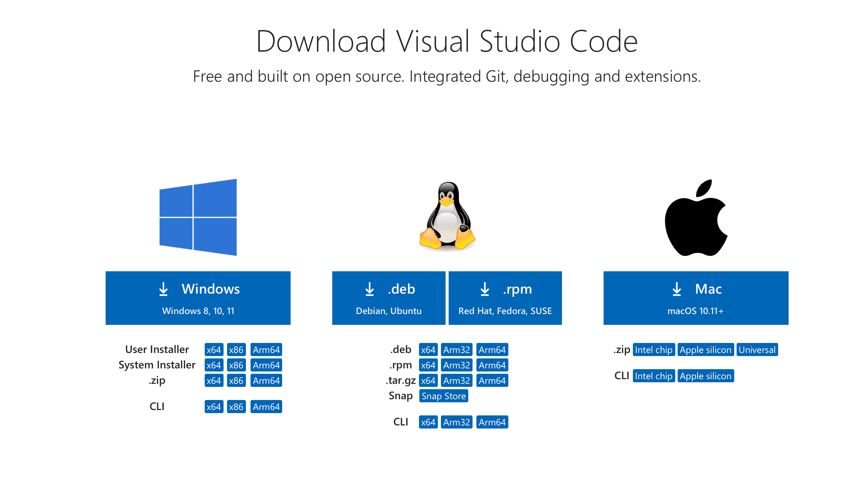Download the Linux .tar.gz for Arm32

pos(456,380)
